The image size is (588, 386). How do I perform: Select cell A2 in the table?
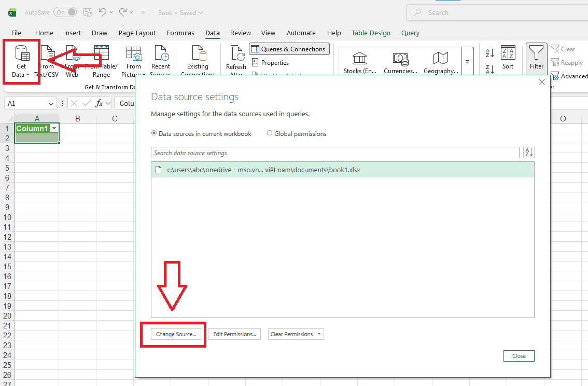tap(37, 138)
